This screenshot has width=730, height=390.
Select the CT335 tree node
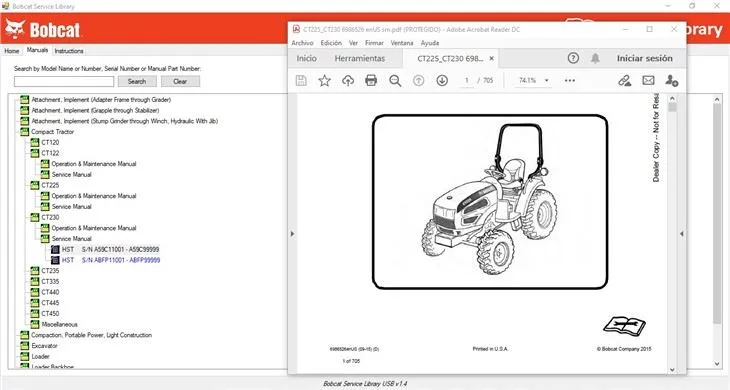click(x=50, y=282)
